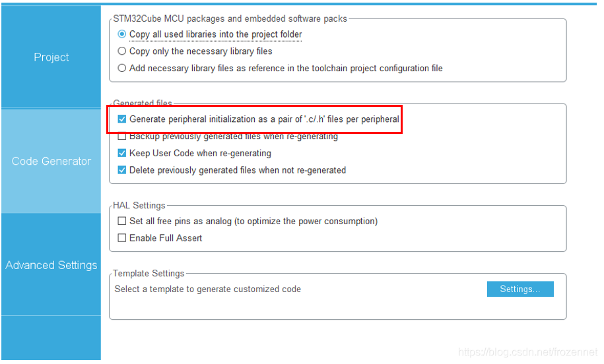Click the template Settings... button
Image resolution: width=604 pixels, height=364 pixels.
coord(520,289)
